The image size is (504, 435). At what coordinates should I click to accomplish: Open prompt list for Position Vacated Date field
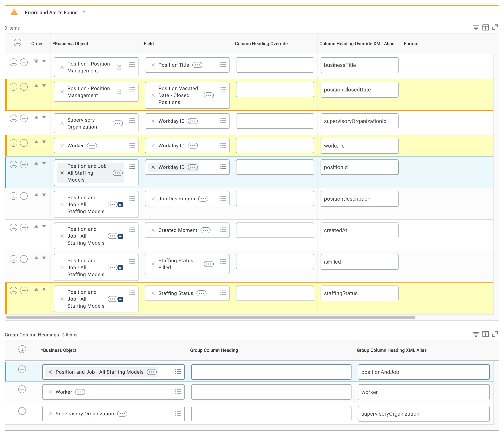223,89
